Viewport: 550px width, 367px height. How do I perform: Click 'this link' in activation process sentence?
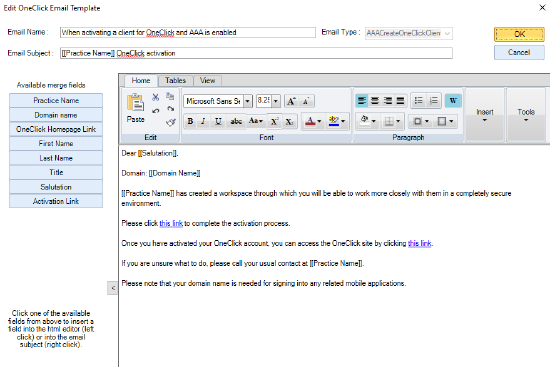pyautogui.click(x=171, y=223)
